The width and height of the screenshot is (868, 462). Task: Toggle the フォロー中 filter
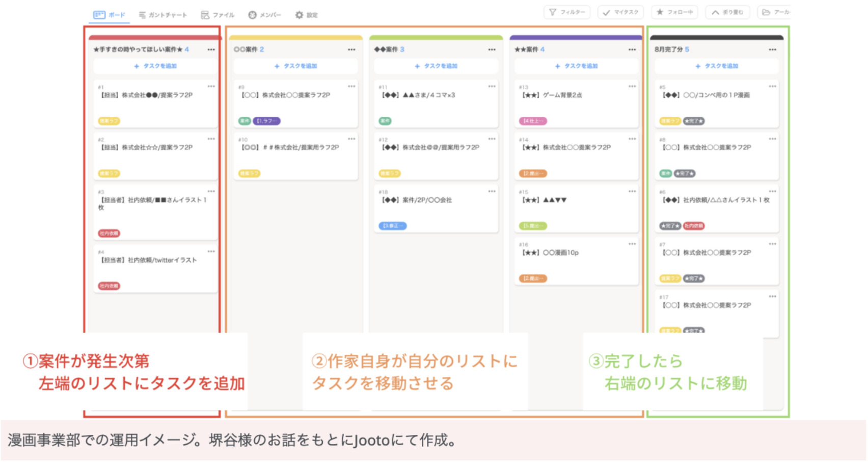(x=674, y=12)
